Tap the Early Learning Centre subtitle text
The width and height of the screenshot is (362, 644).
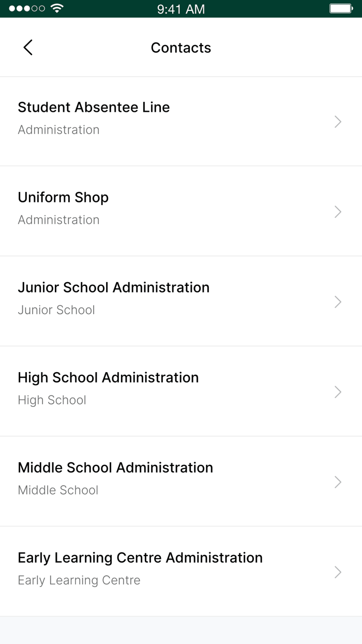coord(79,580)
